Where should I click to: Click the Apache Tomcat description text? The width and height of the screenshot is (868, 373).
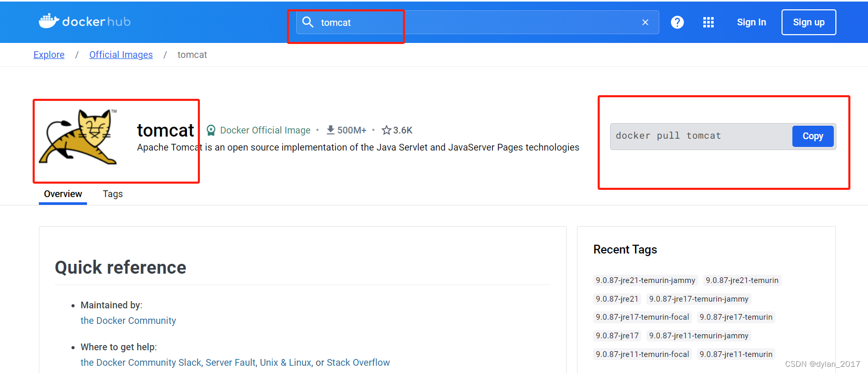pyautogui.click(x=358, y=147)
